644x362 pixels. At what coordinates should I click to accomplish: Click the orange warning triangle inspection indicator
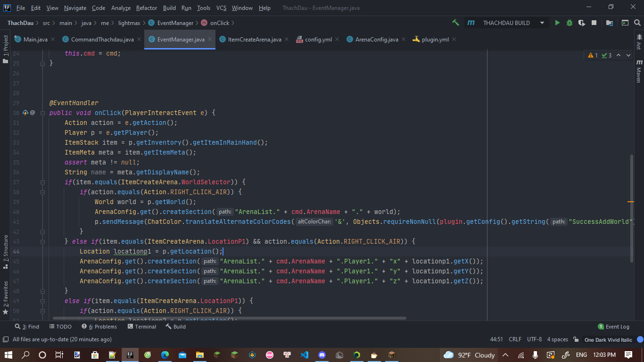pyautogui.click(x=591, y=56)
